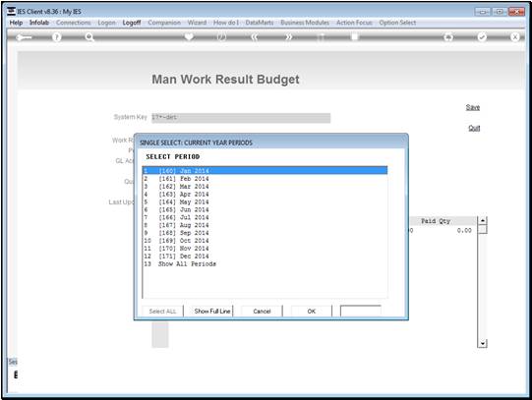This screenshot has width=532, height=400.
Task: Click the checkmark icon in toolbar
Action: (x=482, y=37)
